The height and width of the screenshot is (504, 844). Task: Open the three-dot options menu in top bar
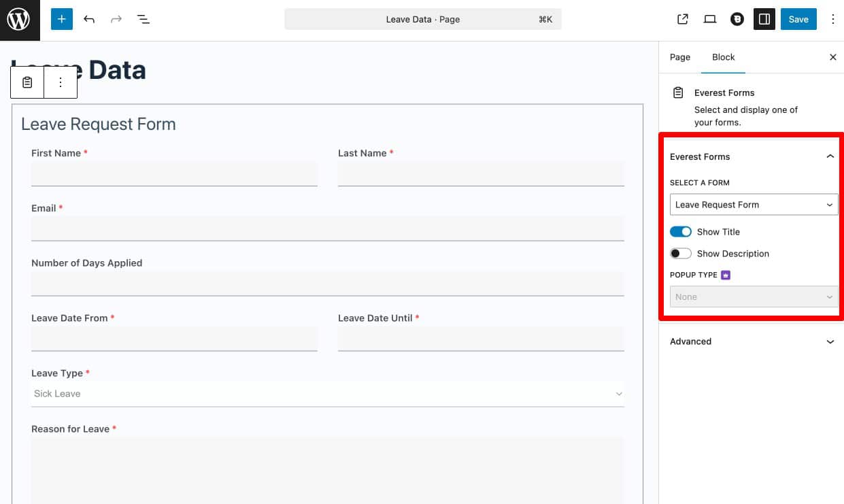pyautogui.click(x=832, y=19)
